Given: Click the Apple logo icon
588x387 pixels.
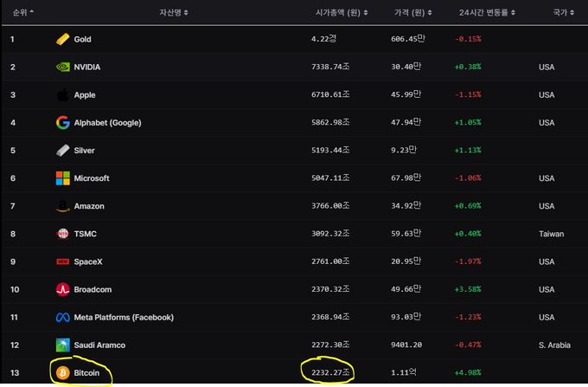Looking at the screenshot, I should (62, 94).
